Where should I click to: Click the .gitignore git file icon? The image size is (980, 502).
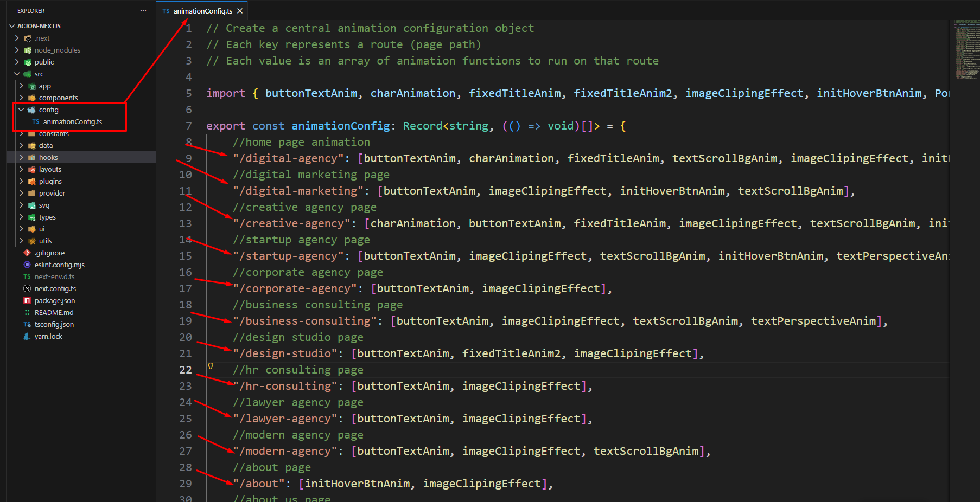click(x=27, y=253)
